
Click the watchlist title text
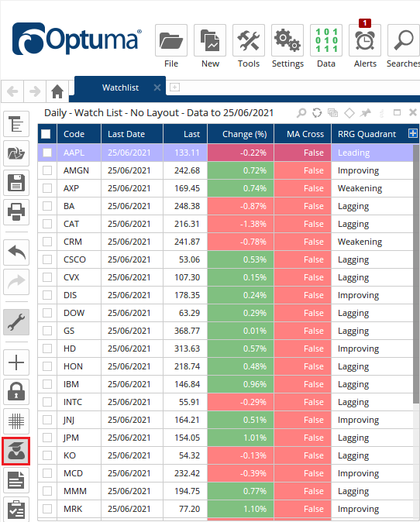coord(159,113)
